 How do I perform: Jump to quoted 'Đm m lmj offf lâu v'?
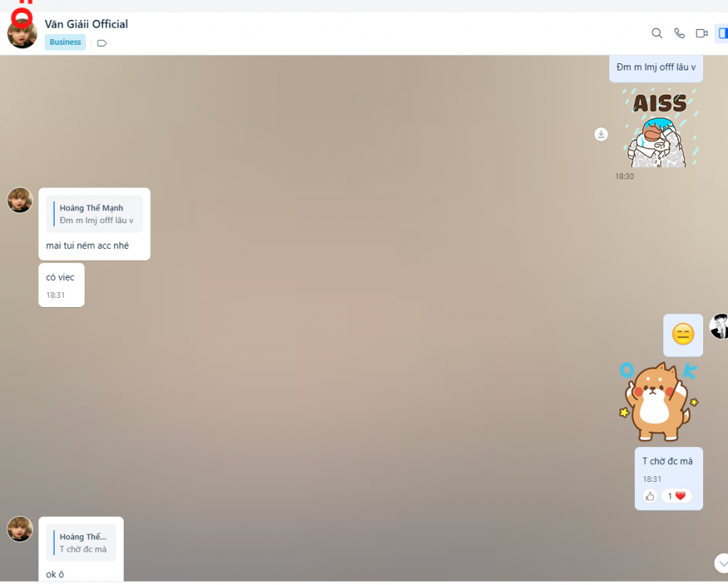[95, 214]
